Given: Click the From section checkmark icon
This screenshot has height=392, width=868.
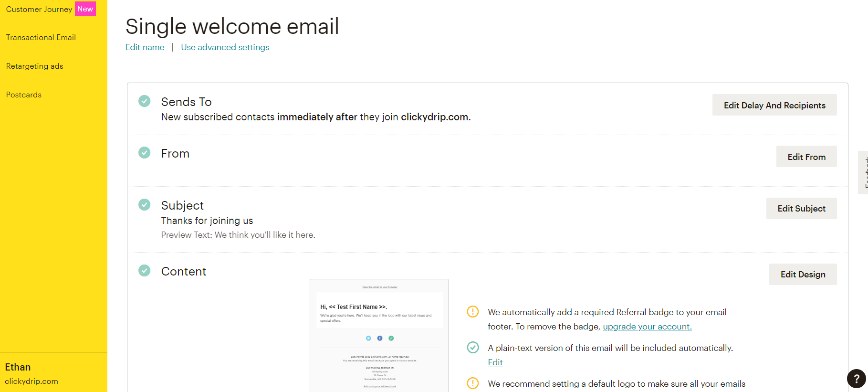Looking at the screenshot, I should pyautogui.click(x=144, y=153).
